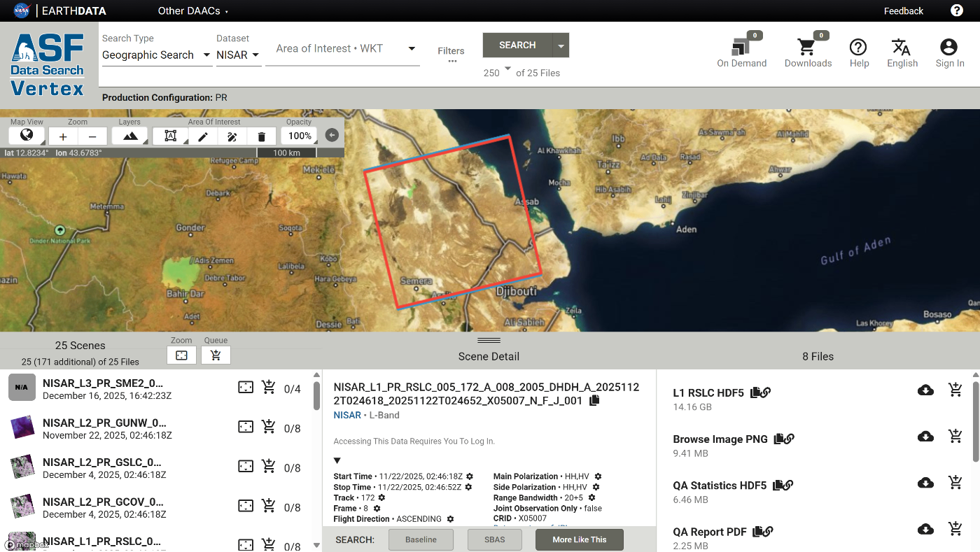Open the NISAR Dataset dropdown
This screenshot has width=980, height=552.
(x=238, y=55)
